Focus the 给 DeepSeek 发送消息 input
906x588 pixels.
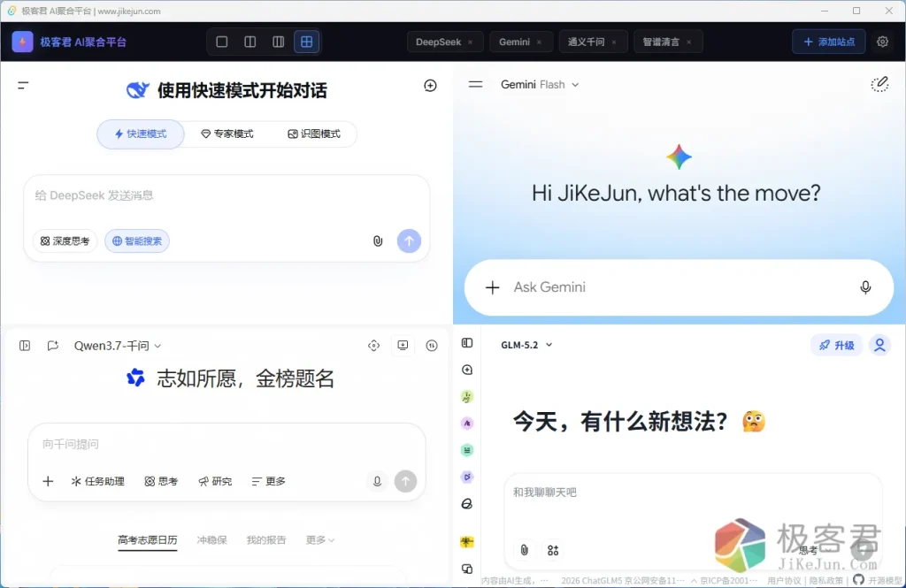(x=226, y=195)
